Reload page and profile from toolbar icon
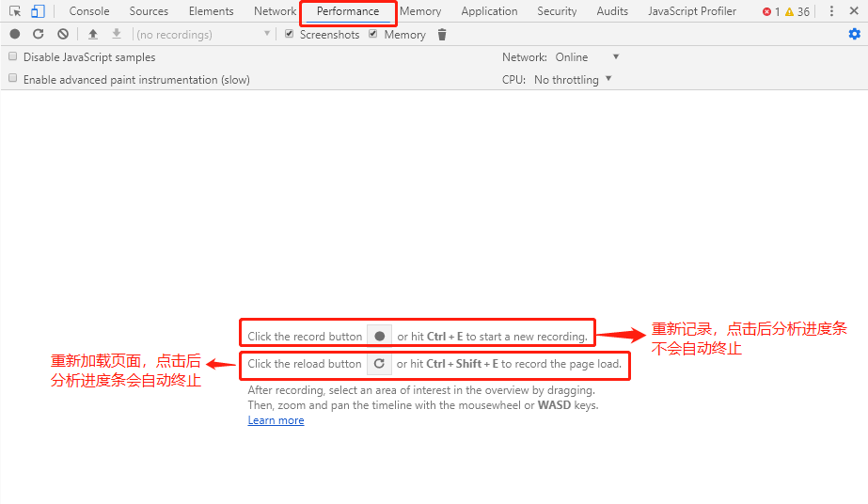Viewport: 868px width, 504px height. tap(39, 34)
